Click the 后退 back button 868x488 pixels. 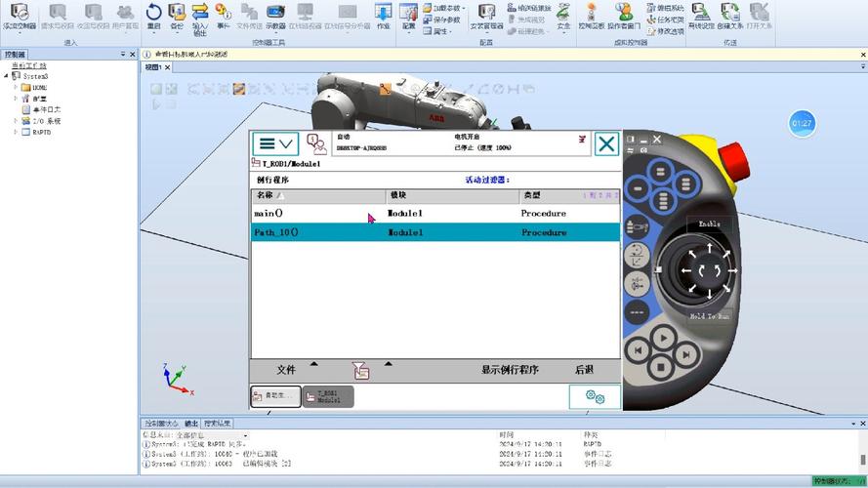tap(584, 370)
